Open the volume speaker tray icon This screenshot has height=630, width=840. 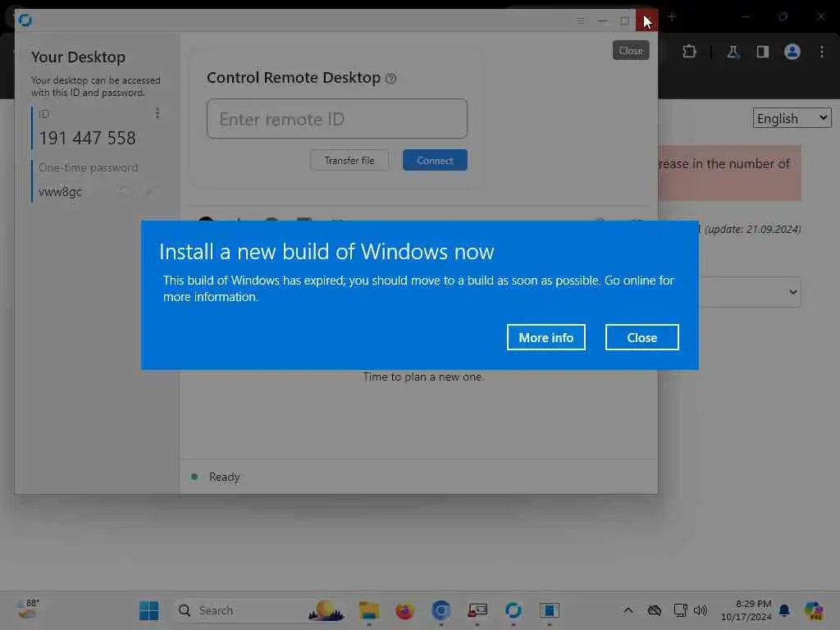[x=701, y=610]
